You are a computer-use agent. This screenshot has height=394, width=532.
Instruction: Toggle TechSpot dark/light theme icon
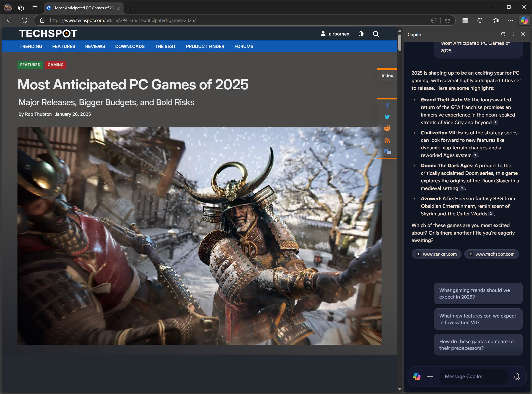point(361,34)
